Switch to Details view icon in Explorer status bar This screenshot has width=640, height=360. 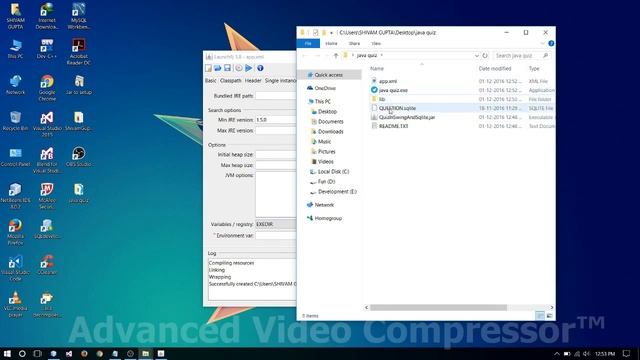[x=540, y=316]
